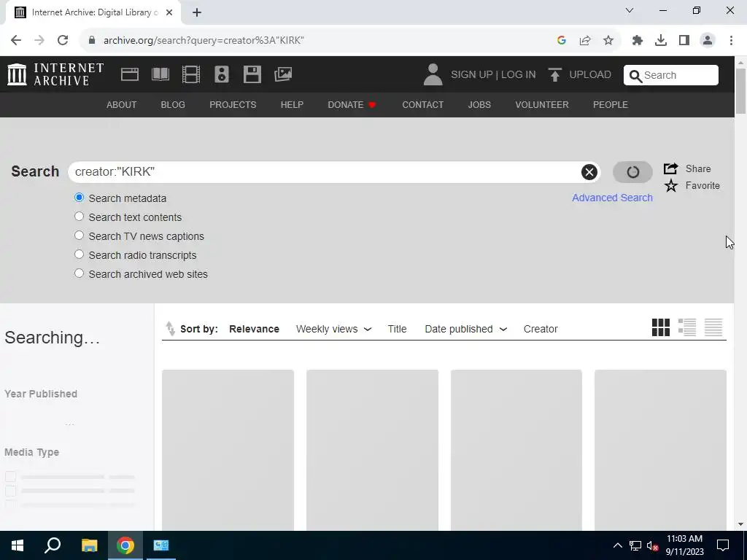747x560 pixels.
Task: Sort results by Relevance
Action: pos(254,329)
